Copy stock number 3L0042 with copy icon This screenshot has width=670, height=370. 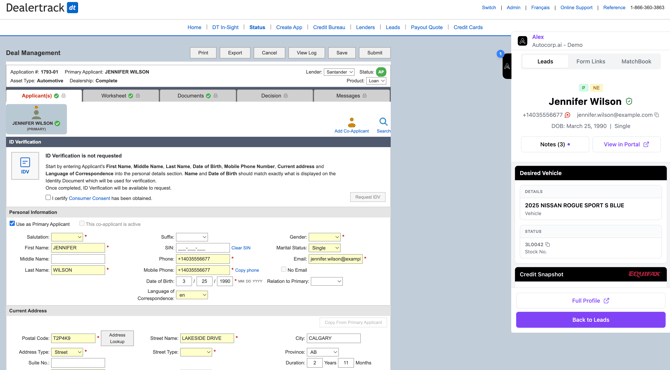(x=547, y=245)
